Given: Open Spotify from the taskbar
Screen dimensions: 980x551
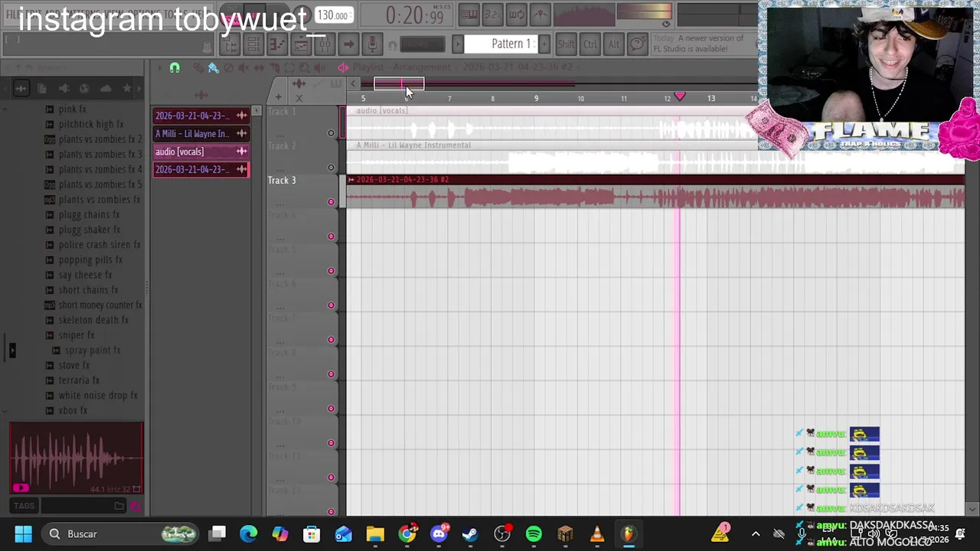Looking at the screenshot, I should click(534, 533).
